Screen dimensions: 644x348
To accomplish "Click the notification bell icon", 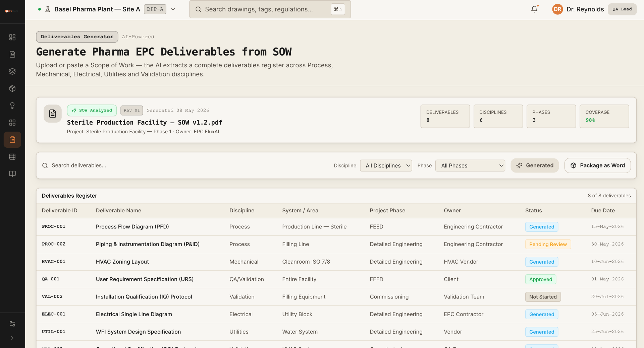I will (x=534, y=9).
